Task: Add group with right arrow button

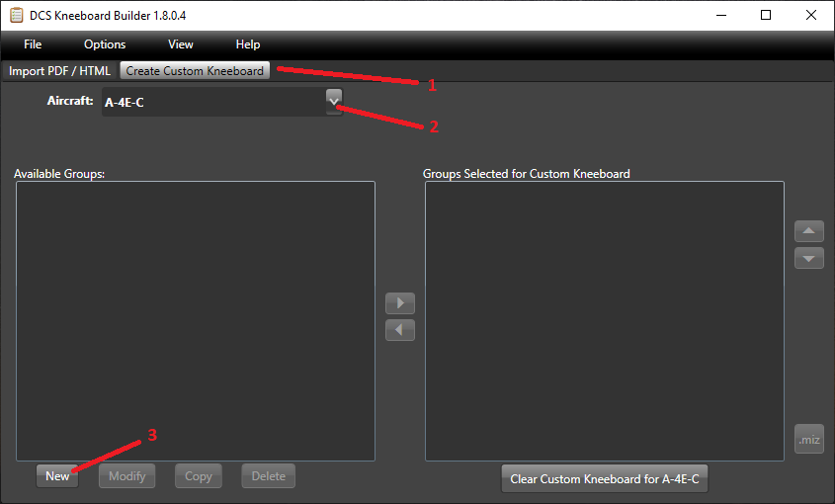Action: tap(400, 303)
